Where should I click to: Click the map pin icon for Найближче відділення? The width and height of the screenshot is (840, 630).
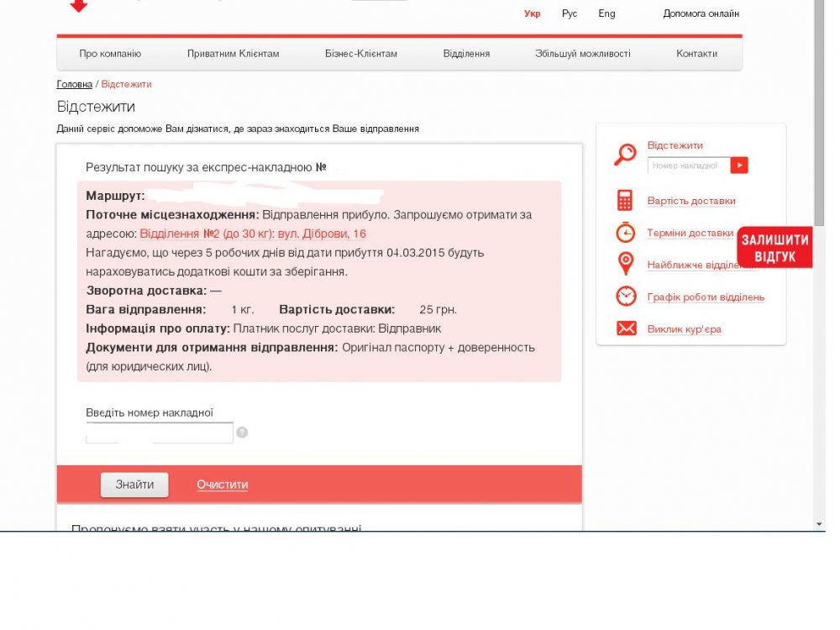click(625, 264)
